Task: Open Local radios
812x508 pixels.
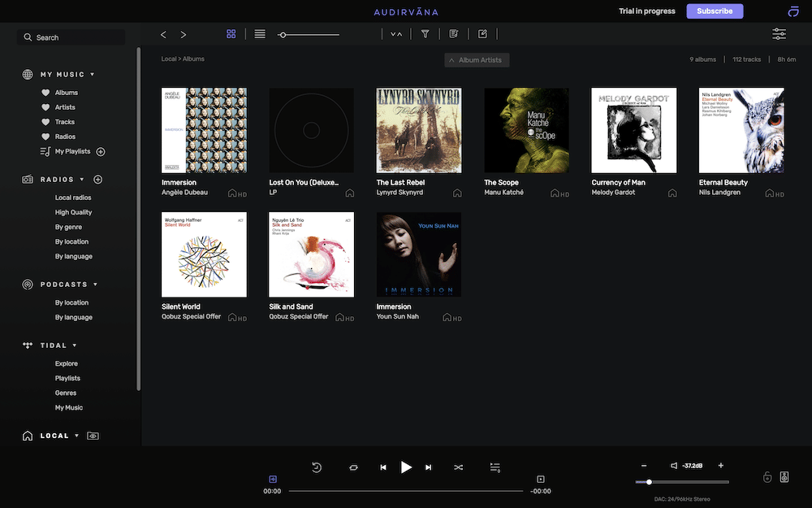Action: click(73, 198)
